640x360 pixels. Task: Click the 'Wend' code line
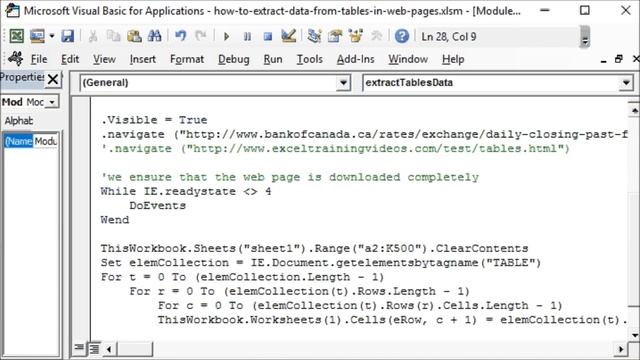coord(115,220)
